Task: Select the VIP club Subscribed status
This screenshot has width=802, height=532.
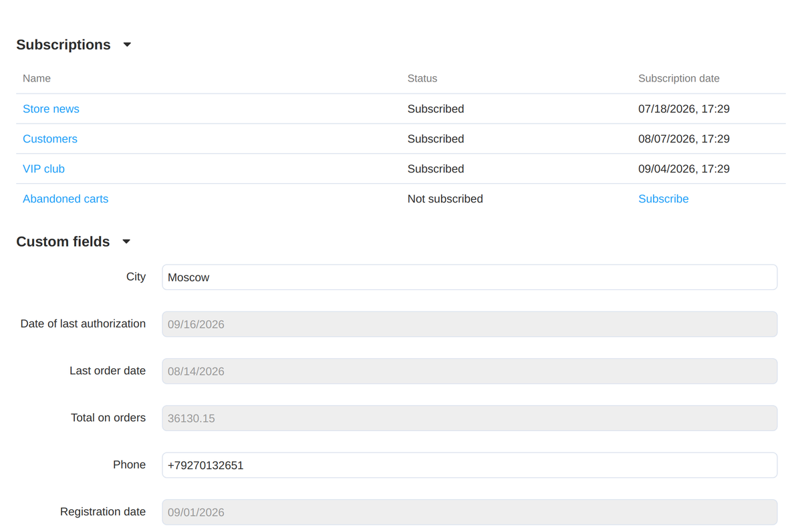Action: point(436,169)
